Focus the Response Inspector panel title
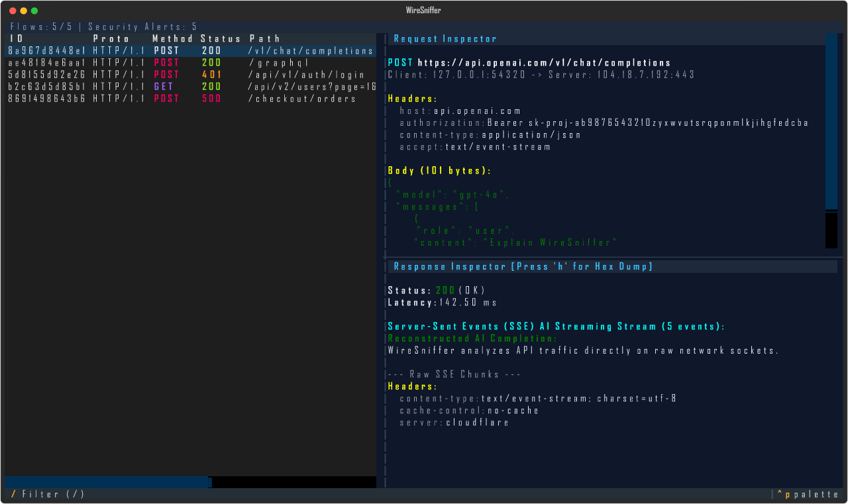848x504 pixels. tap(523, 266)
